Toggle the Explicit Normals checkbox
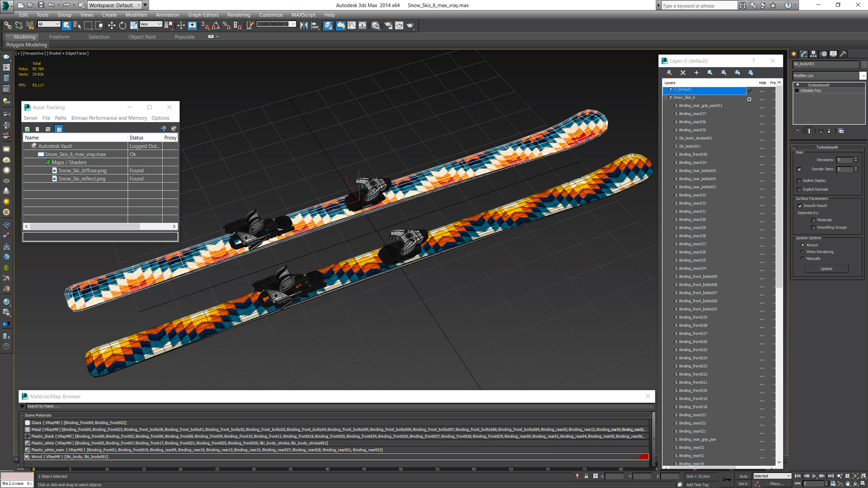 pyautogui.click(x=799, y=190)
